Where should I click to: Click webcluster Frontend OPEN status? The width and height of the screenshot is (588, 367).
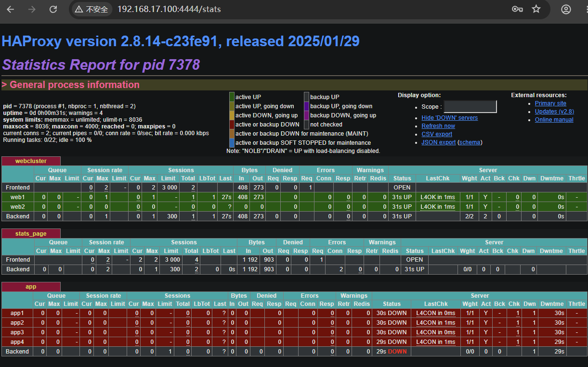tap(402, 188)
